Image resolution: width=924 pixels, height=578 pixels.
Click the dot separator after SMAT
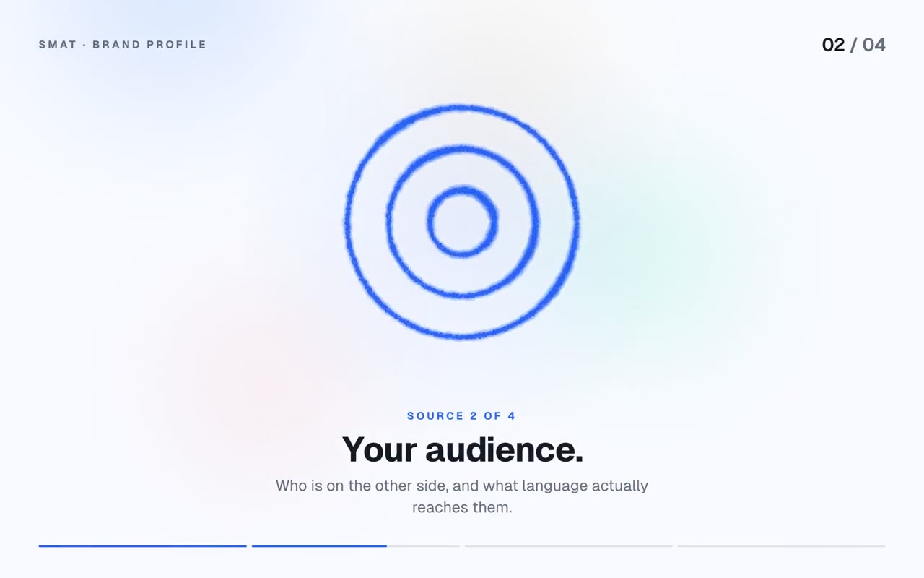(x=84, y=45)
